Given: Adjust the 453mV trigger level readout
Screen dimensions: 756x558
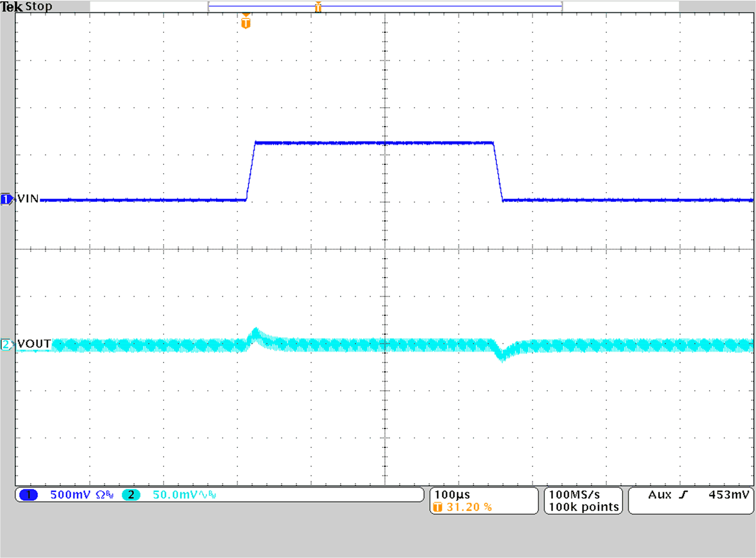Looking at the screenshot, I should tap(728, 494).
